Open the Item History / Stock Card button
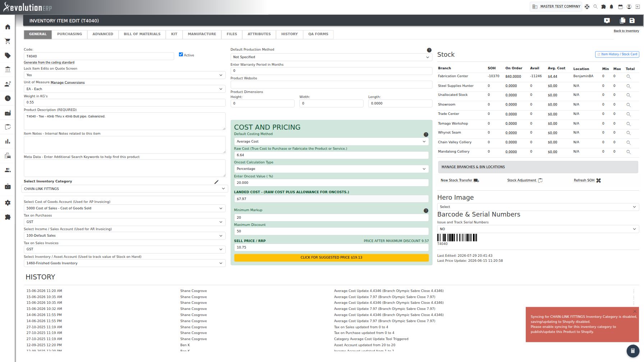Screen dimensions: 644x362 click(x=617, y=54)
